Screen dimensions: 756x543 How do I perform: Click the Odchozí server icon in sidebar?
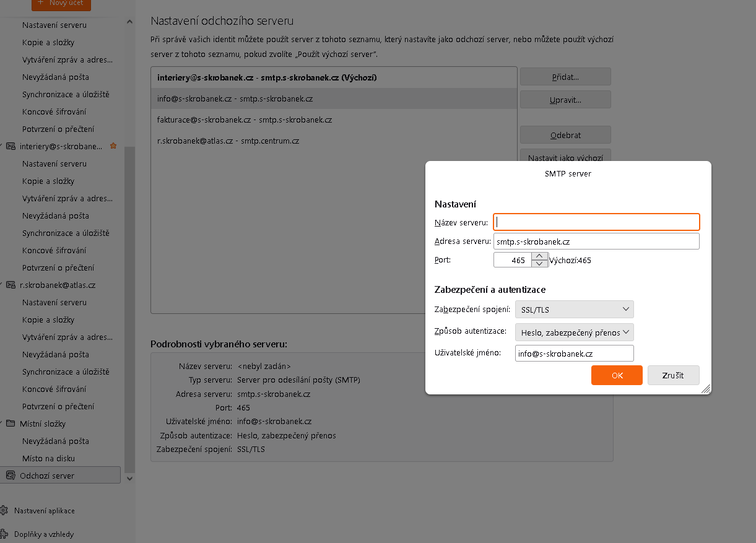(11, 476)
